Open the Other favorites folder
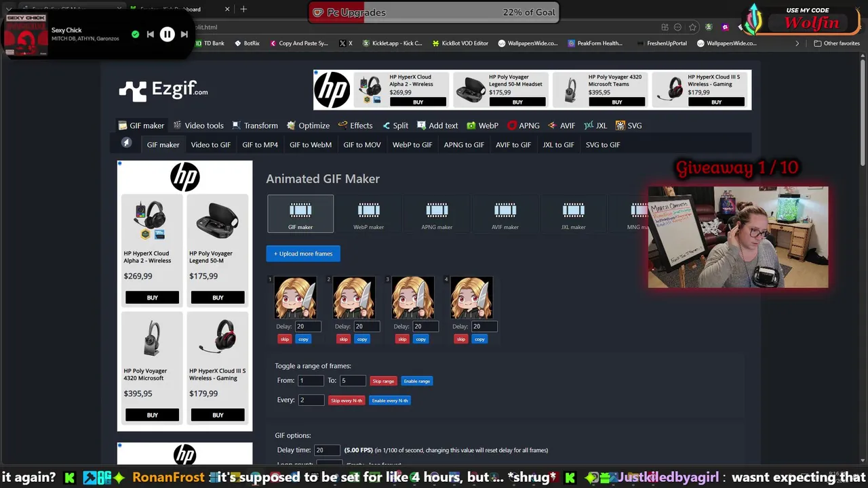The width and height of the screenshot is (868, 488). (837, 43)
